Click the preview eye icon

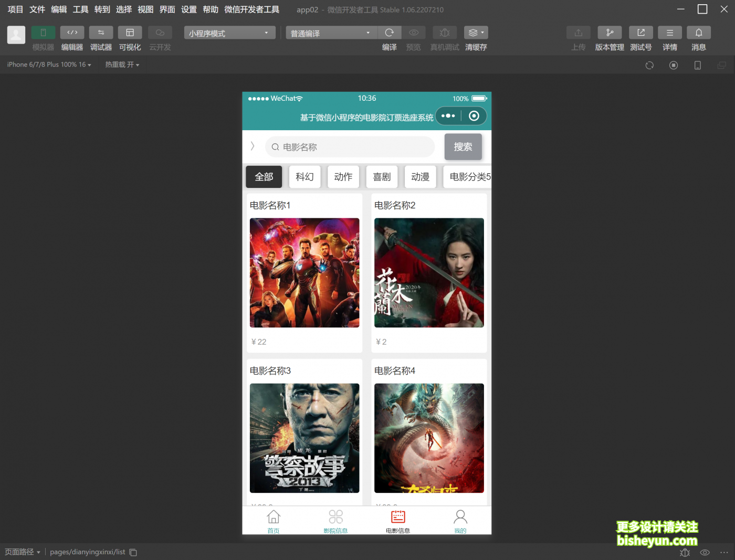(x=414, y=33)
